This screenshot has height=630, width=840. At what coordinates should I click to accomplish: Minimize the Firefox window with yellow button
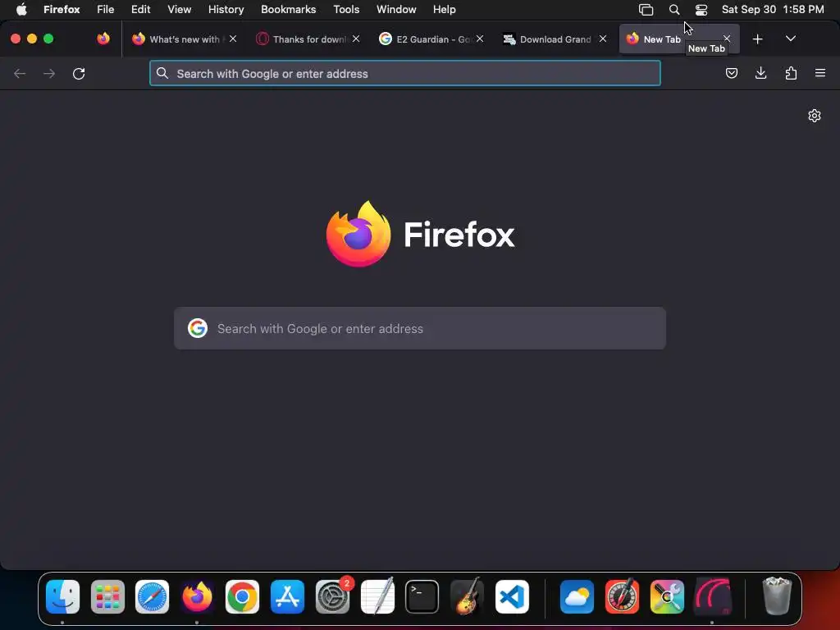pyautogui.click(x=32, y=39)
